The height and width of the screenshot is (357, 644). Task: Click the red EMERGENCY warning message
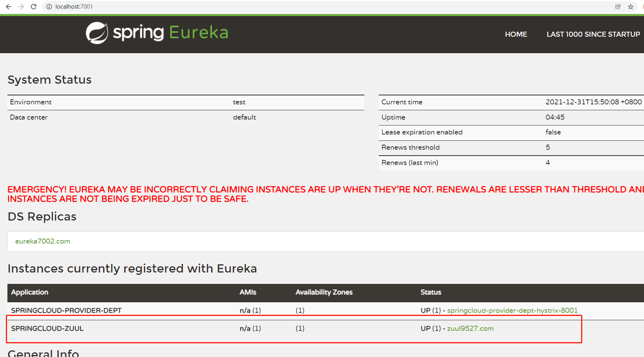coord(326,194)
